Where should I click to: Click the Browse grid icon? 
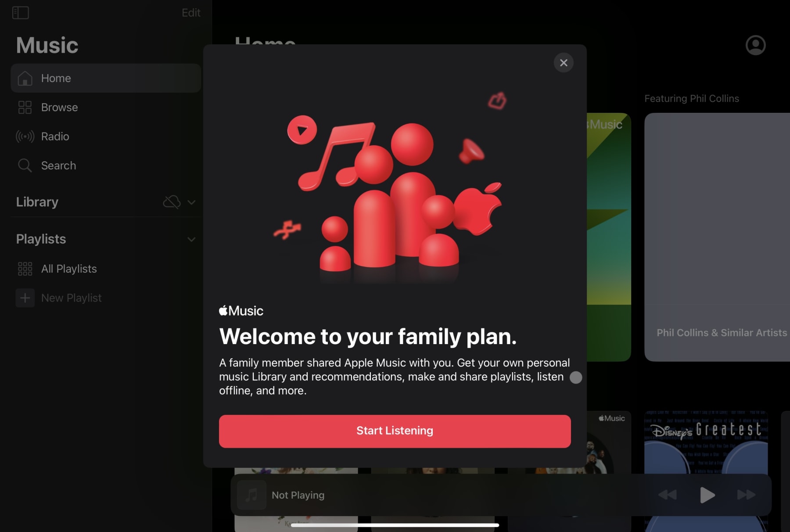25,108
